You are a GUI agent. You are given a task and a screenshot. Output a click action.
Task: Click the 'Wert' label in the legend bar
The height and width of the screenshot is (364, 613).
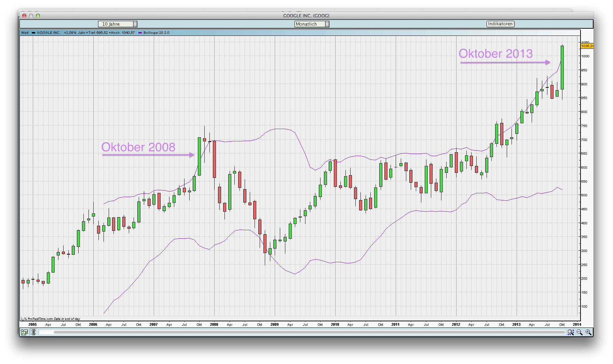click(25, 33)
